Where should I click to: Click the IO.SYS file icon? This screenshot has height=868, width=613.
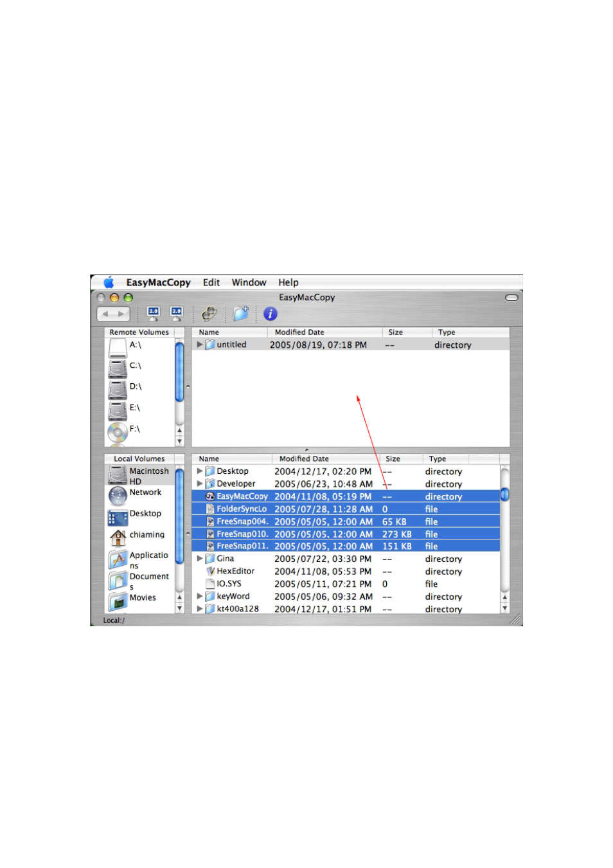coord(210,584)
